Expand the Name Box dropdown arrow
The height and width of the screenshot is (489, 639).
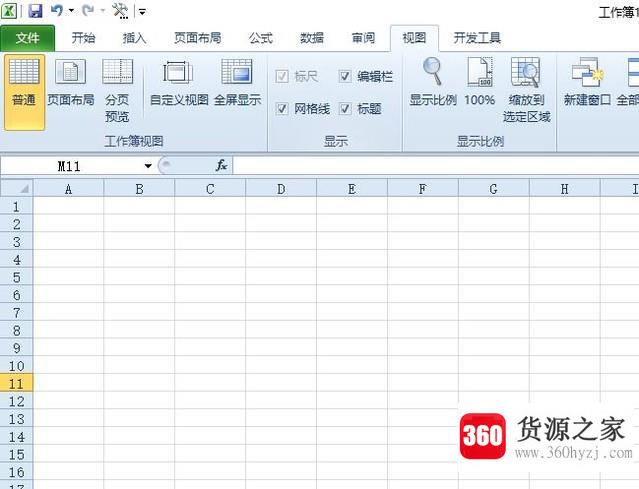148,166
